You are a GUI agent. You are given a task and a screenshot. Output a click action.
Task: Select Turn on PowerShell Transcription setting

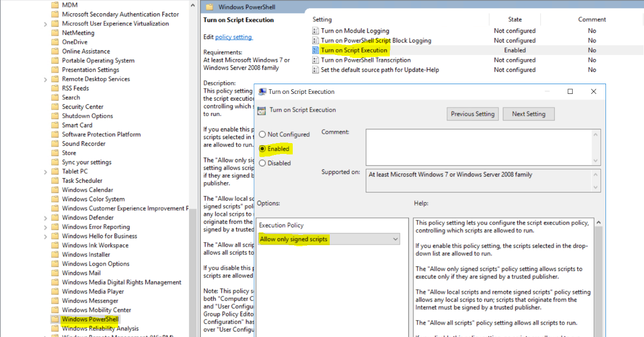(366, 60)
